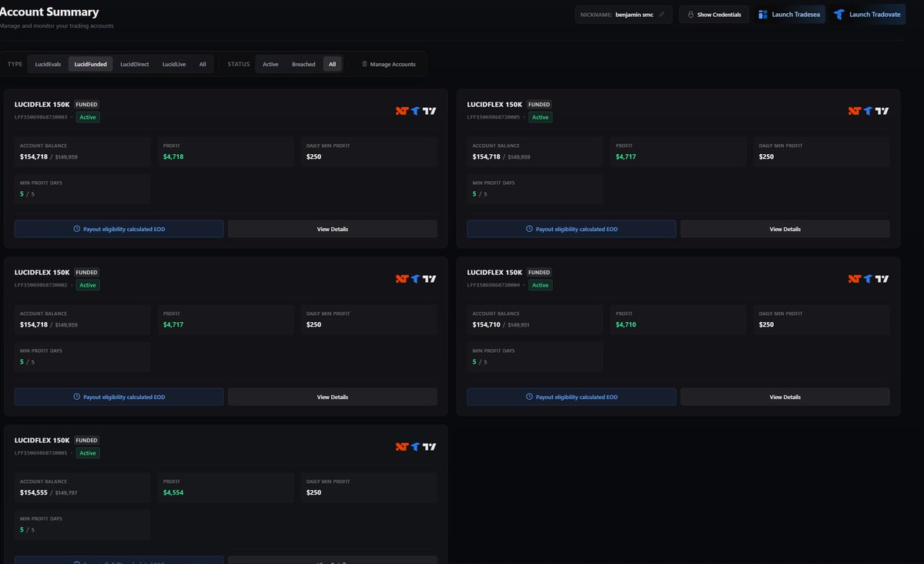
Task: Click Payout eligibility button on account 0003
Action: [119, 229]
